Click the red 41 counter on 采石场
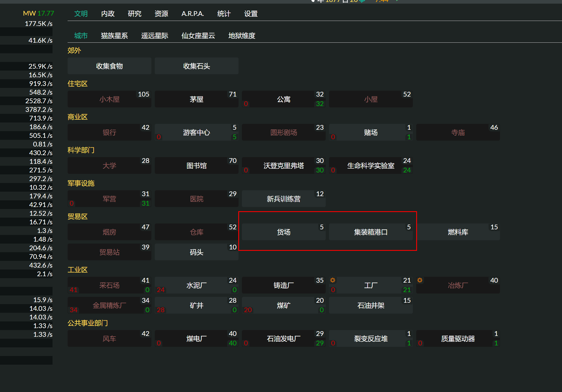Screen dimensions: 562x392 (74, 290)
